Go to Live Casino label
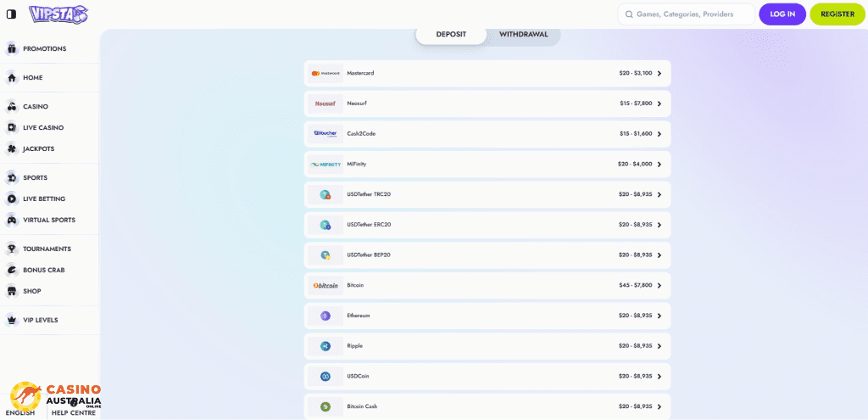Screen dimensions: 868x420 coord(43,127)
